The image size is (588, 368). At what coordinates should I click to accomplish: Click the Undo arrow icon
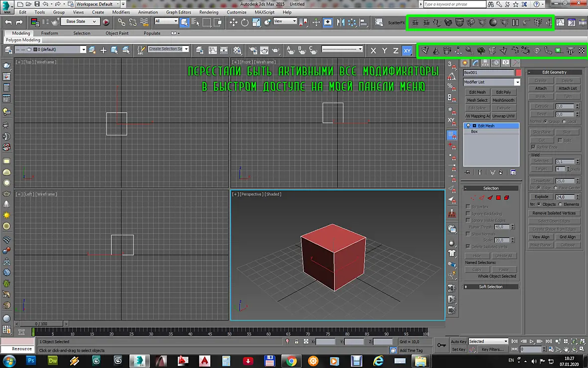8,22
